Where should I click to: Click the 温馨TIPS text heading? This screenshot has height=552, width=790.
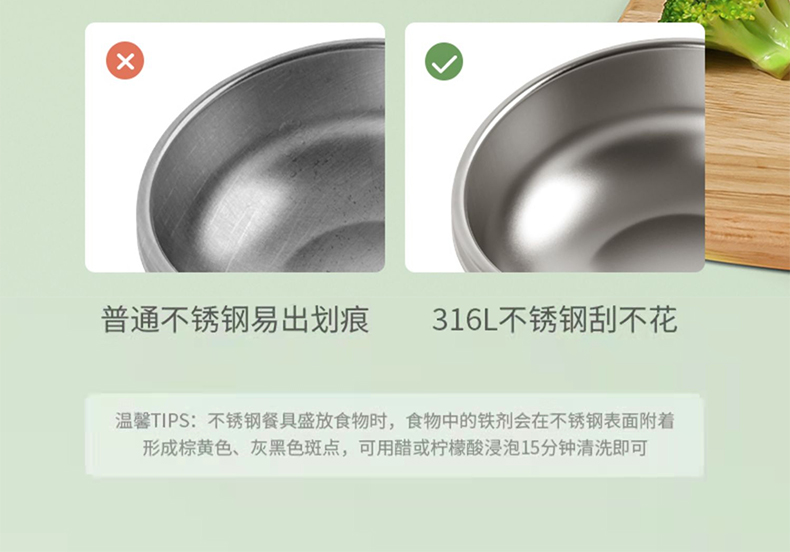point(152,421)
